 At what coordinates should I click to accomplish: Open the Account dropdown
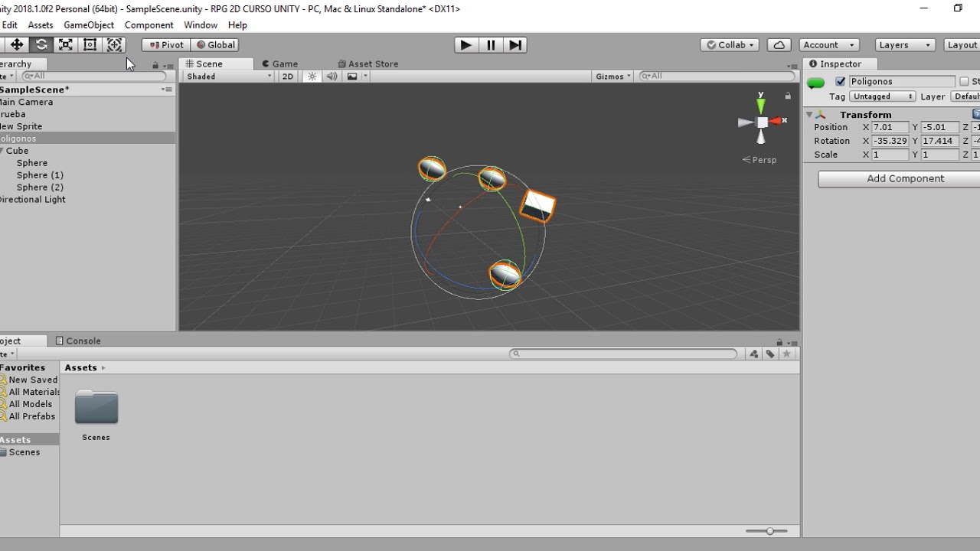tap(828, 45)
